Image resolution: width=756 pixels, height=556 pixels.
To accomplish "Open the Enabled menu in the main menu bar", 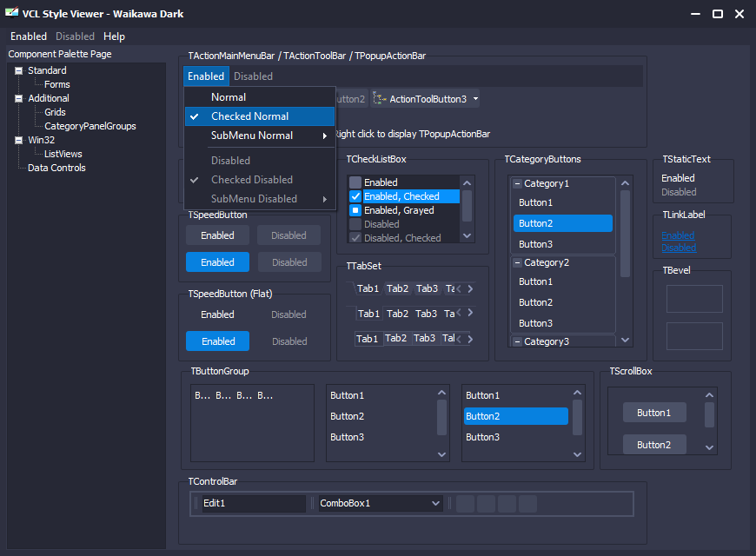I will pyautogui.click(x=29, y=36).
